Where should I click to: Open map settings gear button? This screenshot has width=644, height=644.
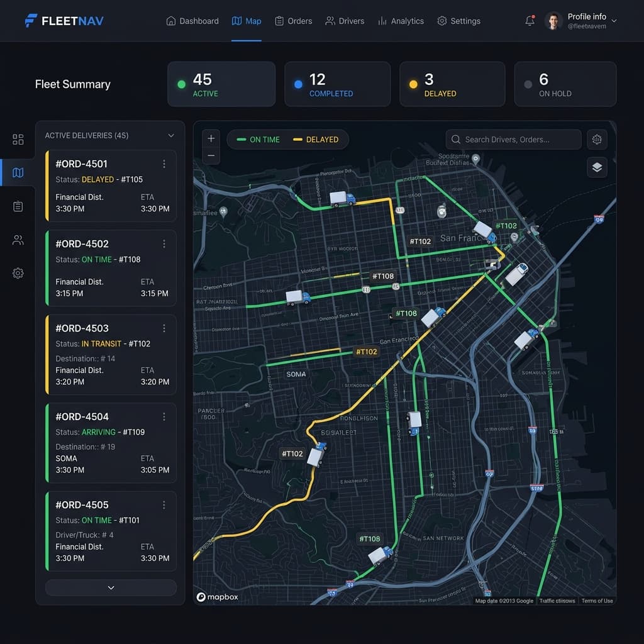(597, 140)
